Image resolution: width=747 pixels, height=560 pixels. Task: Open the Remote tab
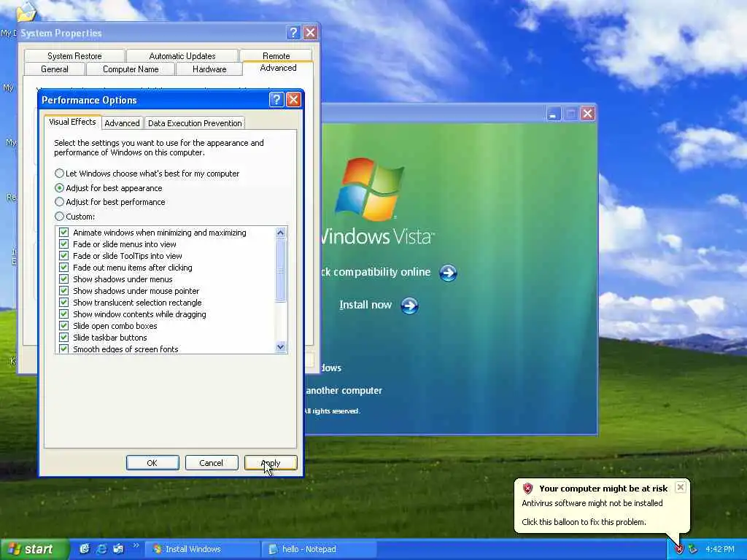pyautogui.click(x=276, y=55)
